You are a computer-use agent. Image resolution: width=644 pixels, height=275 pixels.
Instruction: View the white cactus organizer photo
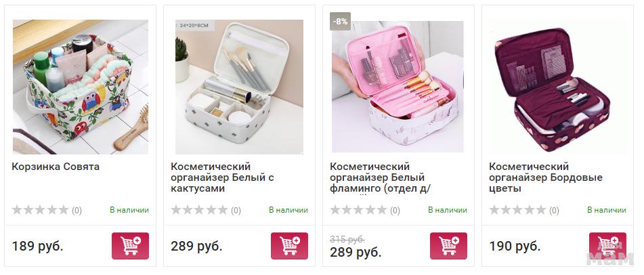point(240,87)
